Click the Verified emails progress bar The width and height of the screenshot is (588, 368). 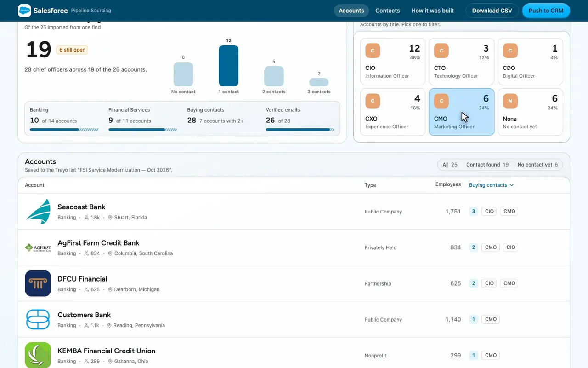tap(300, 130)
